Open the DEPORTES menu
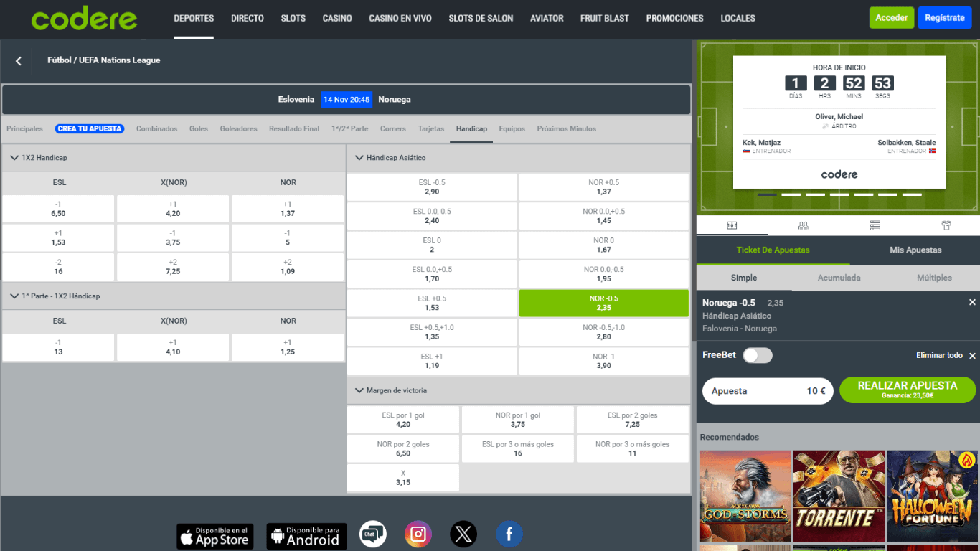The height and width of the screenshot is (551, 980). click(194, 19)
